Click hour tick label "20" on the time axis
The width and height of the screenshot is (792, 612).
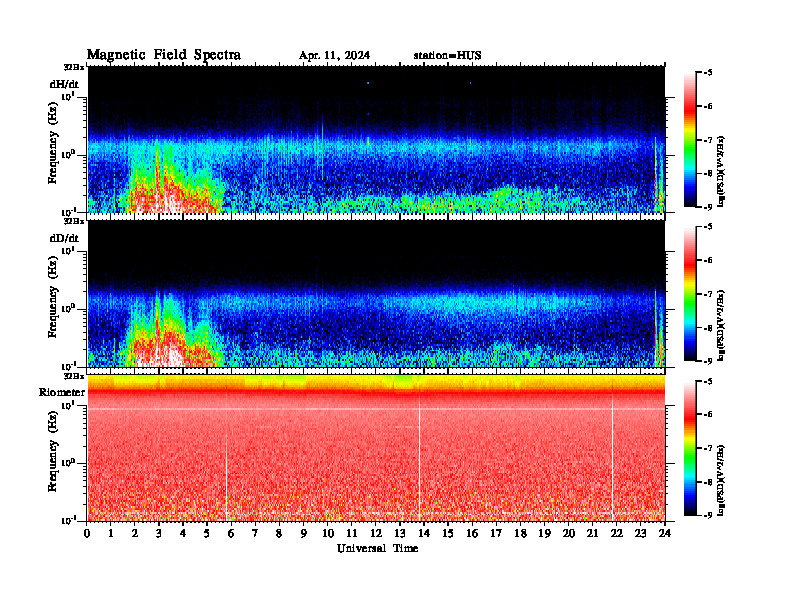(x=568, y=533)
